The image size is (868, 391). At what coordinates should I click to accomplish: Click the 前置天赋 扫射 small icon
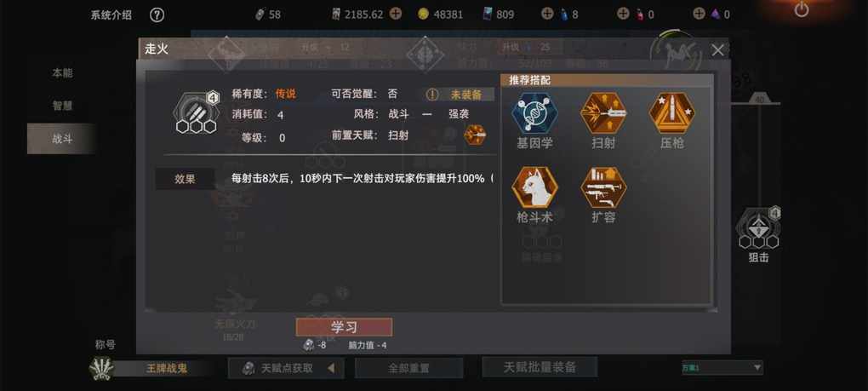(x=475, y=135)
